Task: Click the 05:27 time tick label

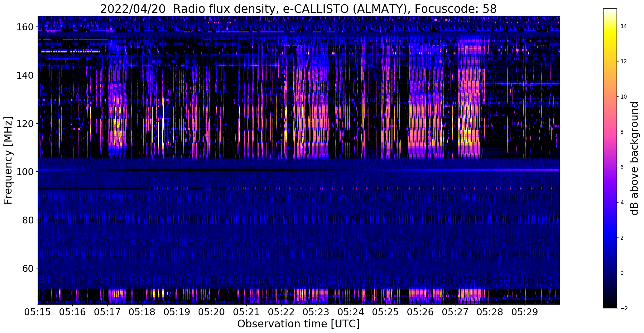Action: click(x=455, y=312)
